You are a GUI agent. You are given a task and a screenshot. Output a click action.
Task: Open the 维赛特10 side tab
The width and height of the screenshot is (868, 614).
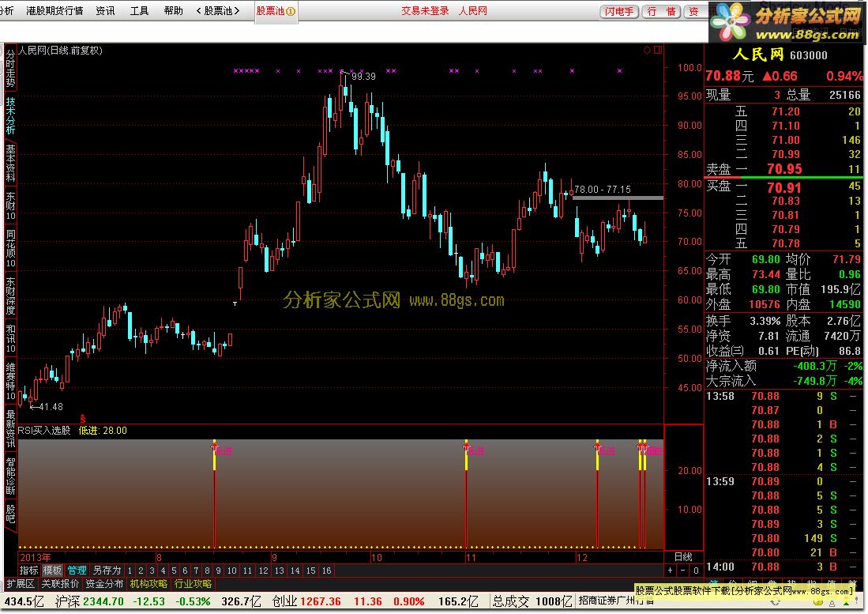(x=10, y=381)
